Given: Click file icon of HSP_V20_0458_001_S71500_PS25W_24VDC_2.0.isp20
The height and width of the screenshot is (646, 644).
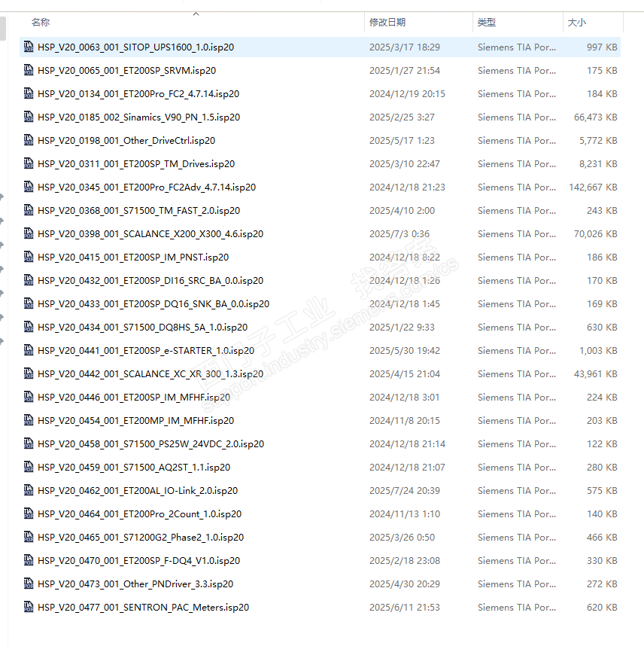Looking at the screenshot, I should pyautogui.click(x=29, y=443).
